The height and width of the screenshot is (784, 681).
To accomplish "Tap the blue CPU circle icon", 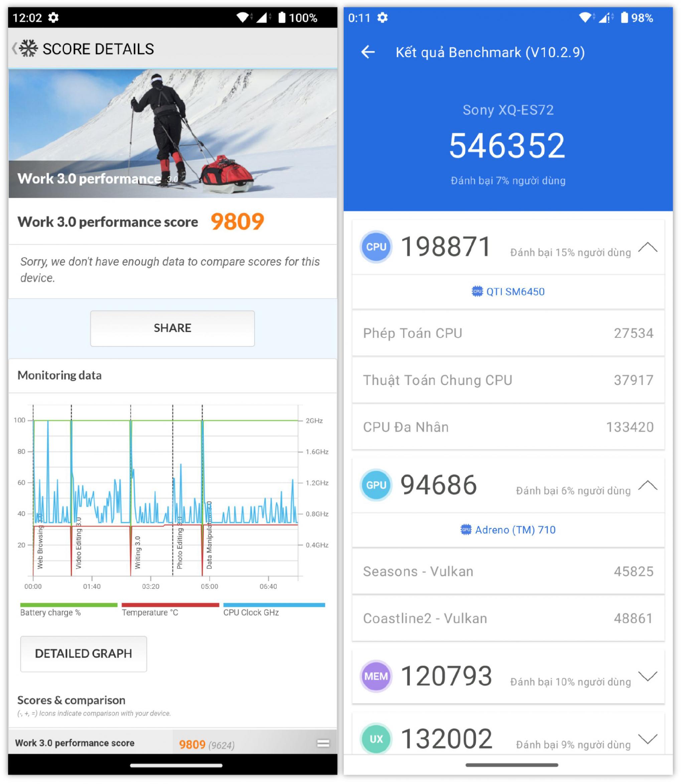I will [376, 247].
